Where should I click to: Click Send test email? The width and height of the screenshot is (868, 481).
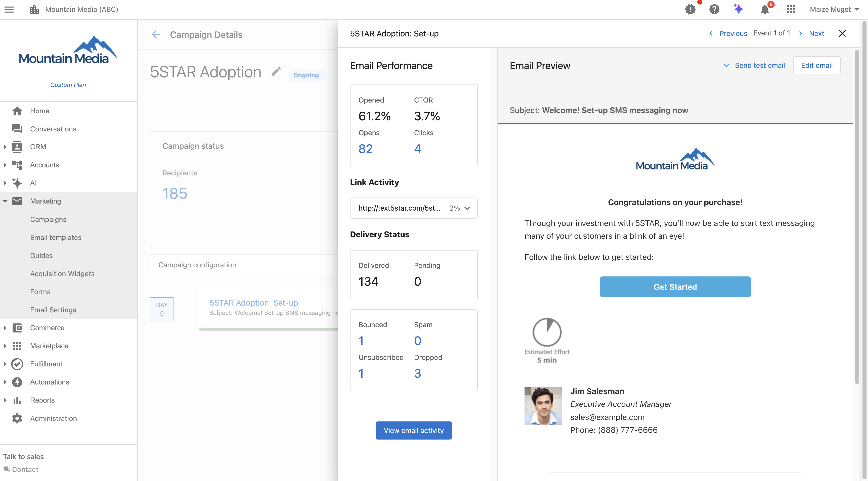point(759,65)
